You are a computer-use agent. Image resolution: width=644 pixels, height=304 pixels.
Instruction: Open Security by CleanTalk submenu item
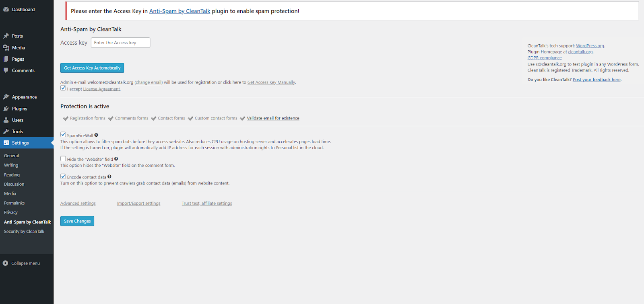pos(24,232)
